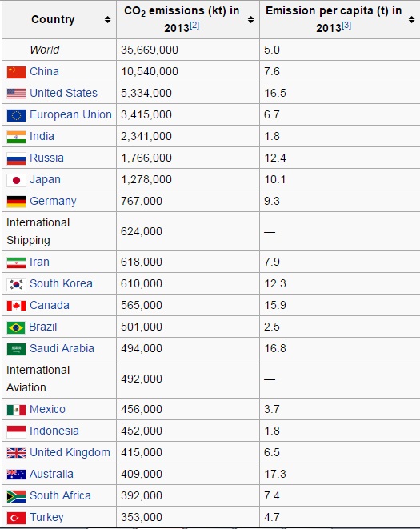
Task: Click the Japan flag icon
Action: pyautogui.click(x=16, y=180)
